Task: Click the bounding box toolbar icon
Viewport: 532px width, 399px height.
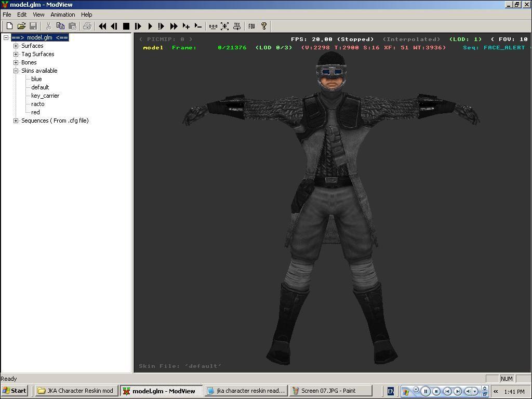Action: pos(225,26)
